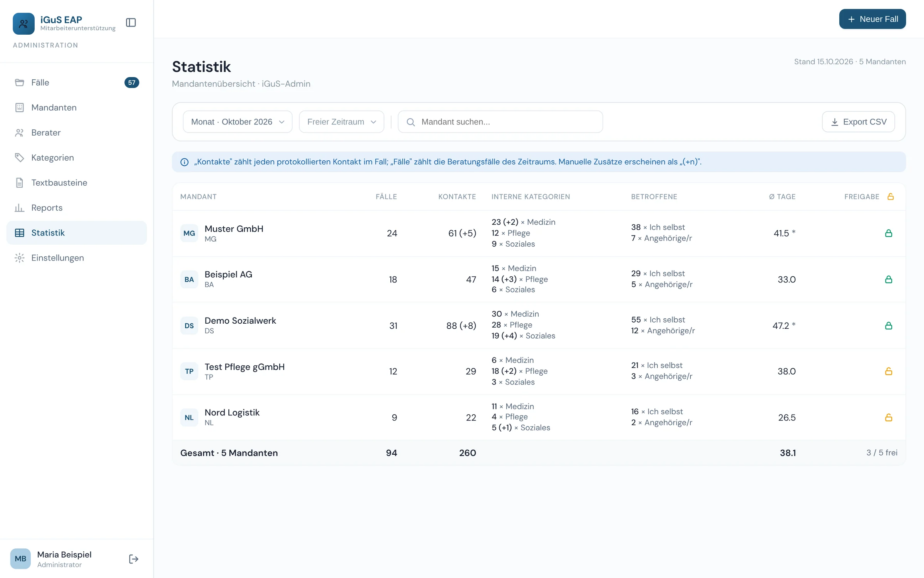This screenshot has height=578, width=924.
Task: Click the Maria Beispiel user name
Action: pyautogui.click(x=64, y=554)
